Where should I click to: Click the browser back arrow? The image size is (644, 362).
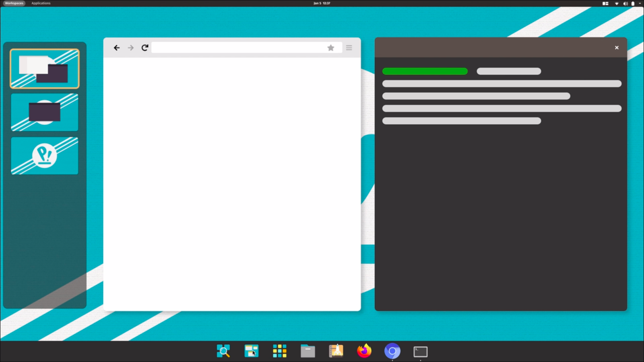click(x=117, y=48)
